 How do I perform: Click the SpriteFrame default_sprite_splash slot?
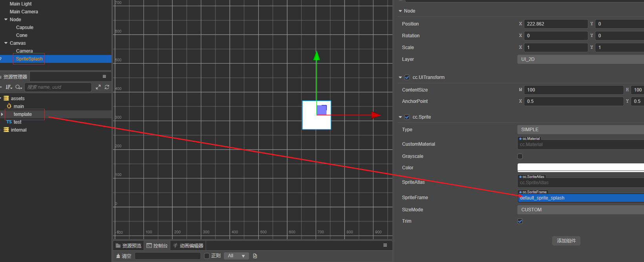click(x=580, y=198)
